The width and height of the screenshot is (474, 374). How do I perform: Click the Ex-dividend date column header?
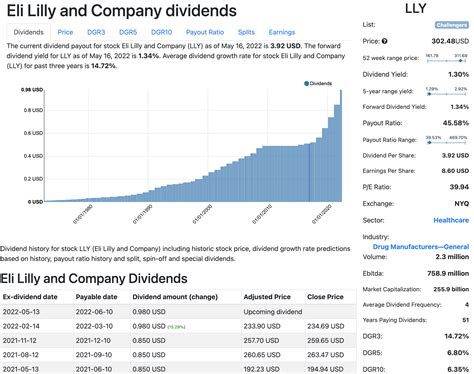click(30, 297)
